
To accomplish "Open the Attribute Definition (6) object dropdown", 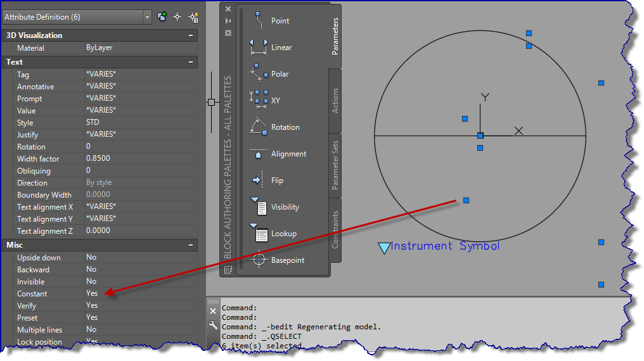I will click(x=147, y=17).
